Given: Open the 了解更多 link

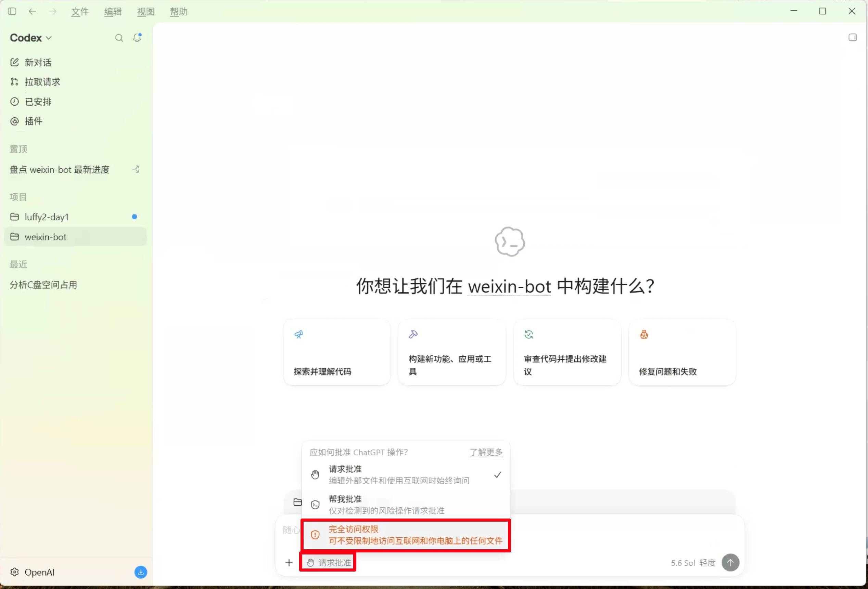Looking at the screenshot, I should tap(486, 452).
